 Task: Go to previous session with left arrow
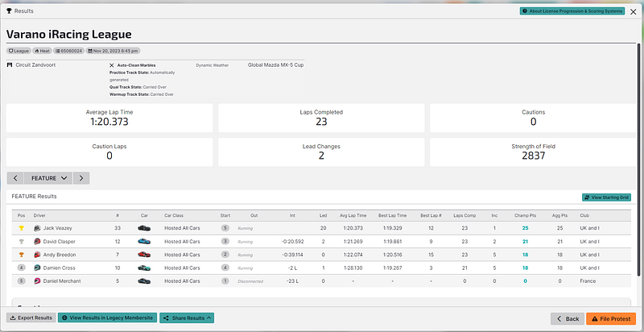(x=15, y=178)
